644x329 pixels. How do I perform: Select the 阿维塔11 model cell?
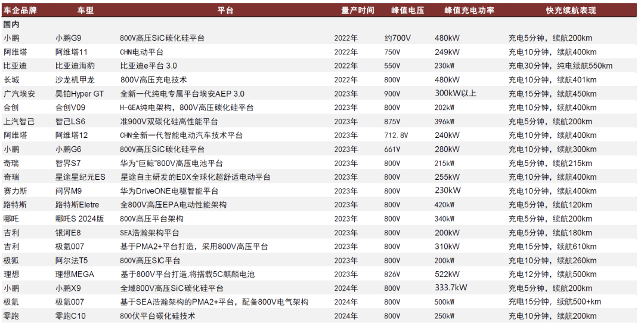coord(72,52)
